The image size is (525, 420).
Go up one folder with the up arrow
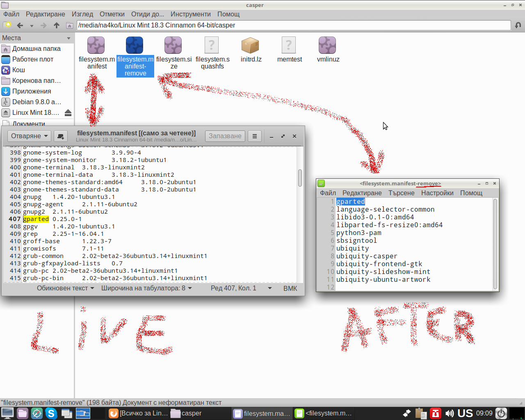tap(57, 25)
